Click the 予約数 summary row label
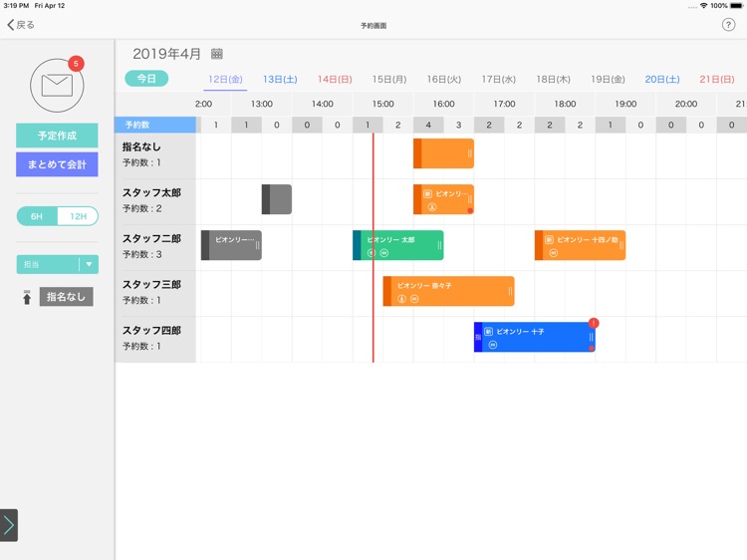 155,125
